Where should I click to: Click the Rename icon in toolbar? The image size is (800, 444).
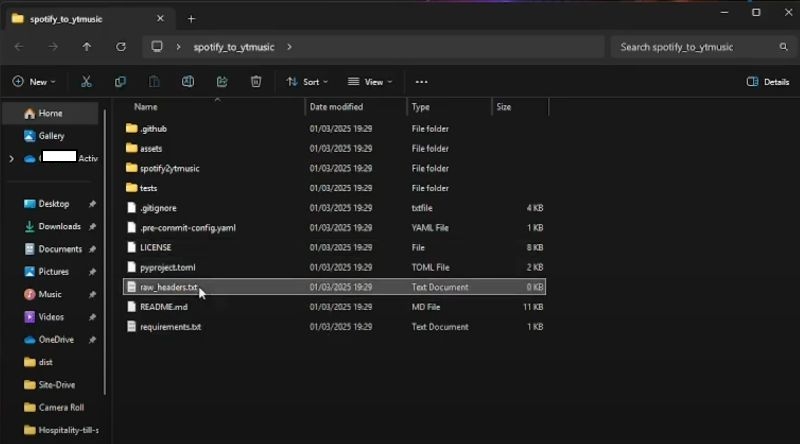click(188, 82)
